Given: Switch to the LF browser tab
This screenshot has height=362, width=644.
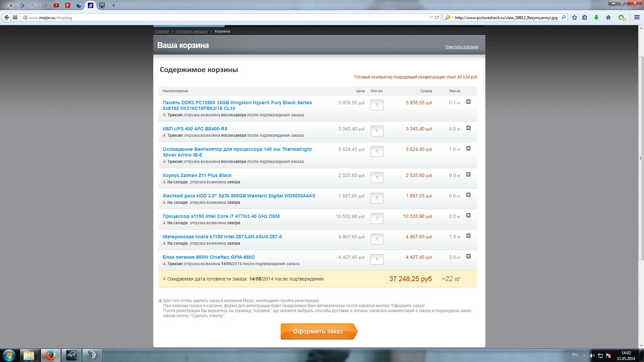Looking at the screenshot, I should (x=45, y=5).
